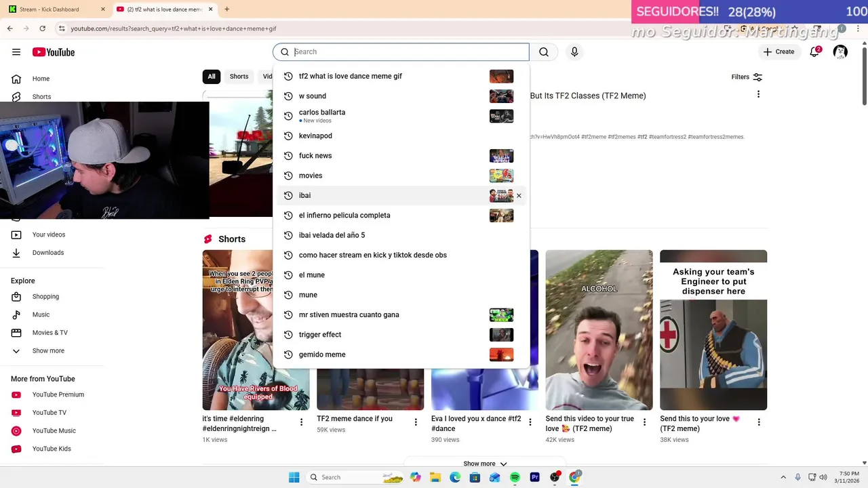Select the All filter chip
The height and width of the screenshot is (488, 868).
(212, 77)
